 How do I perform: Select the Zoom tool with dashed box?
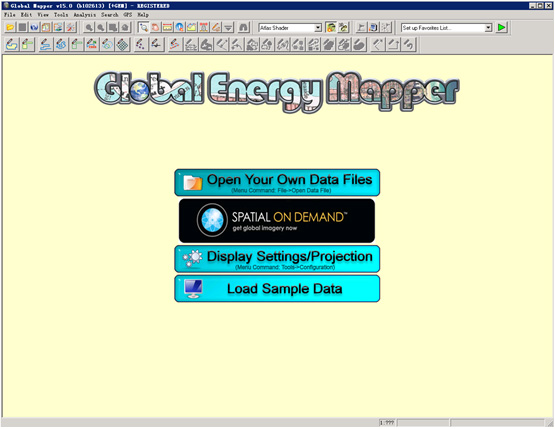[143, 27]
